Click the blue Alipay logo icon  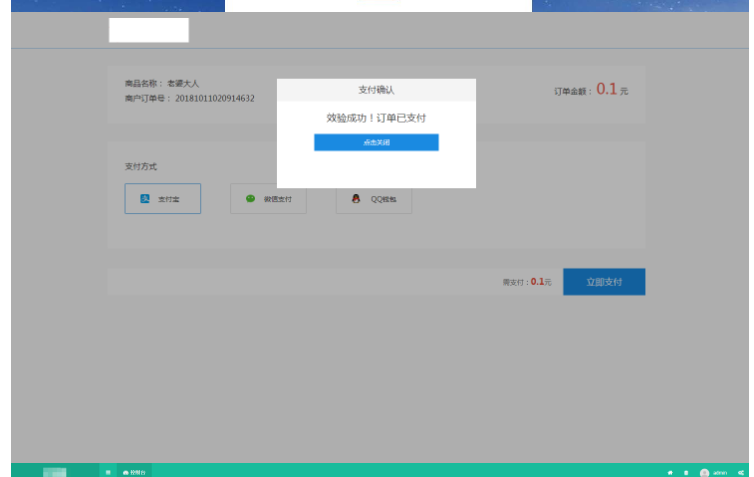(x=145, y=199)
